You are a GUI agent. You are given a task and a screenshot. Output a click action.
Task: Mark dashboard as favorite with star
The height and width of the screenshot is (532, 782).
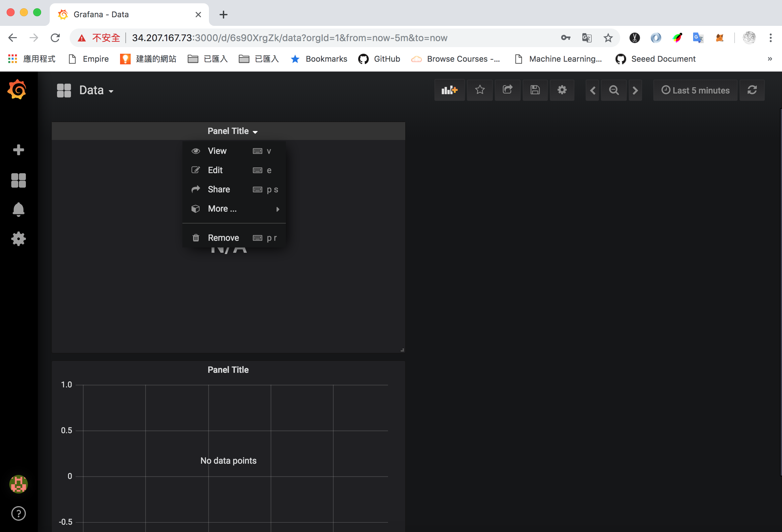click(480, 90)
